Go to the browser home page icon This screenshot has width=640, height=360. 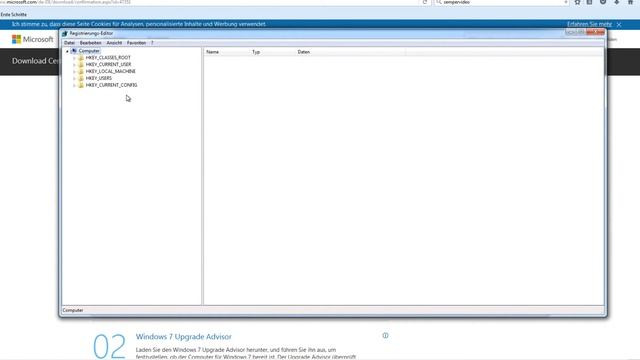[630, 2]
